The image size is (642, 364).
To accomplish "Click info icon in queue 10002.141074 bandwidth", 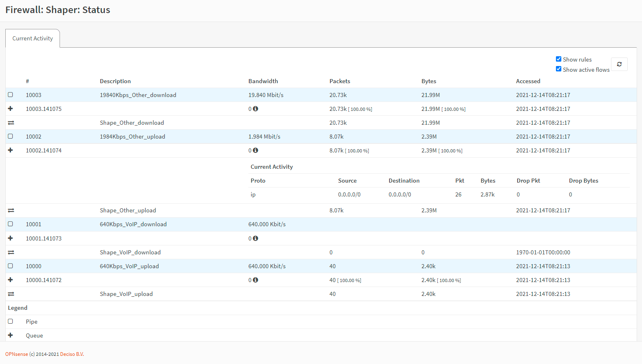I will (x=255, y=150).
